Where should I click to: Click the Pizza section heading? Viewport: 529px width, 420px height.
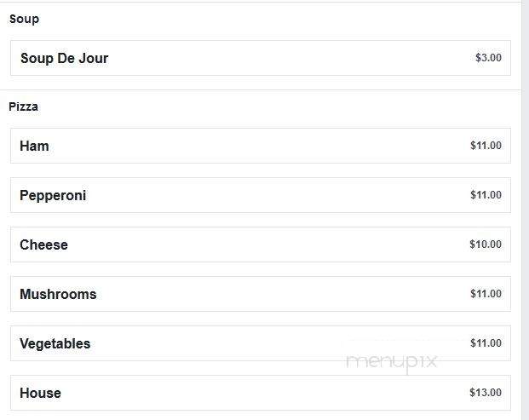[x=23, y=106]
